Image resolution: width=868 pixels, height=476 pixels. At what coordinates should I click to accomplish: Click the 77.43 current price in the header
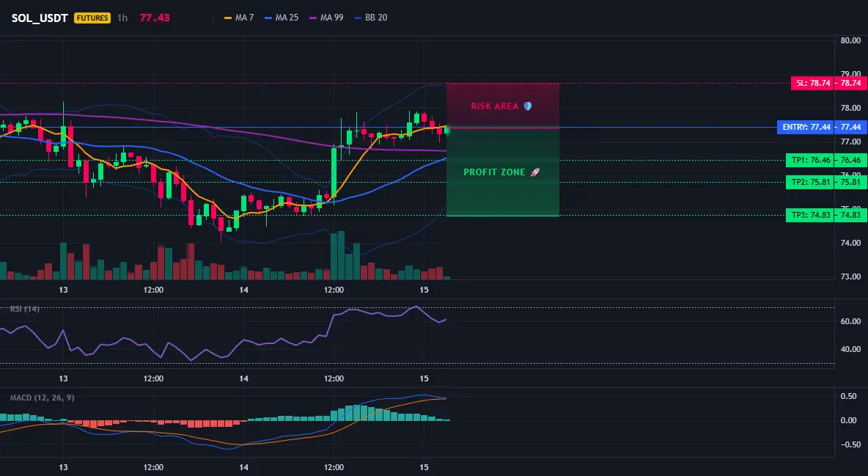click(x=155, y=18)
